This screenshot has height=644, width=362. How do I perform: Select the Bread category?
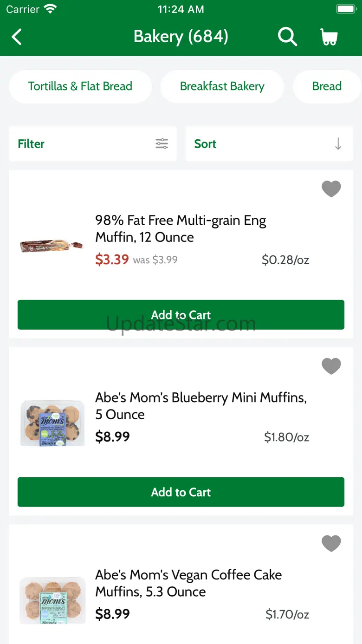tap(327, 86)
